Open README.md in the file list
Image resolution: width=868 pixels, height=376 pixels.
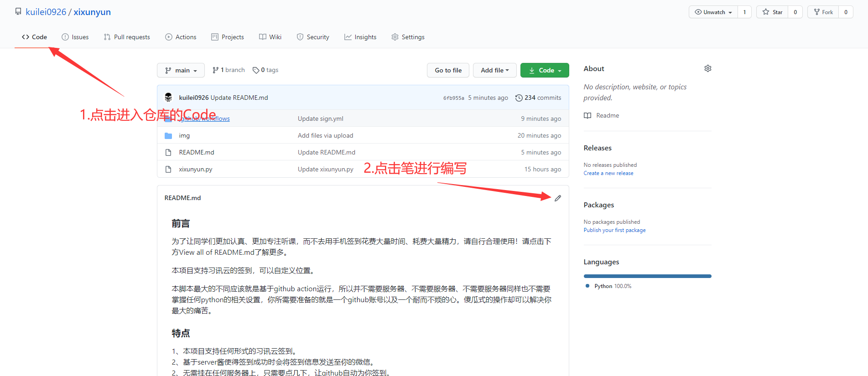(x=197, y=152)
